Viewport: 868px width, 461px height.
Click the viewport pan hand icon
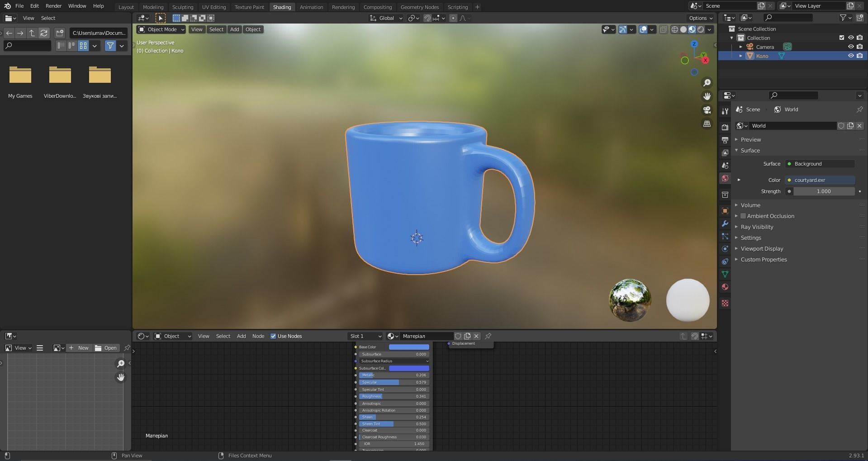[x=707, y=96]
